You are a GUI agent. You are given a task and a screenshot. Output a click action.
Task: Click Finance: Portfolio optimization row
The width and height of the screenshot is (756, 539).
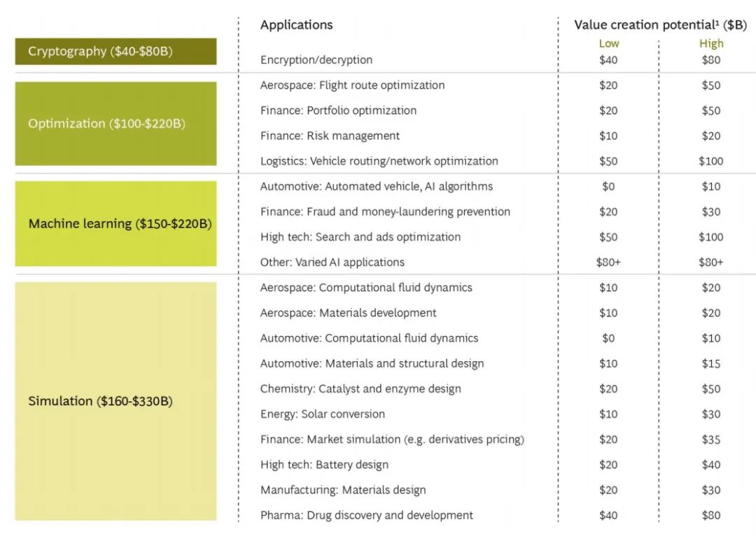coord(338,111)
